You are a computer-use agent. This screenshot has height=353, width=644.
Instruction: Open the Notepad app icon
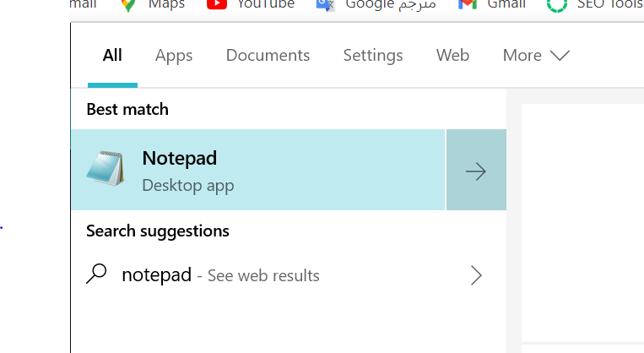106,169
